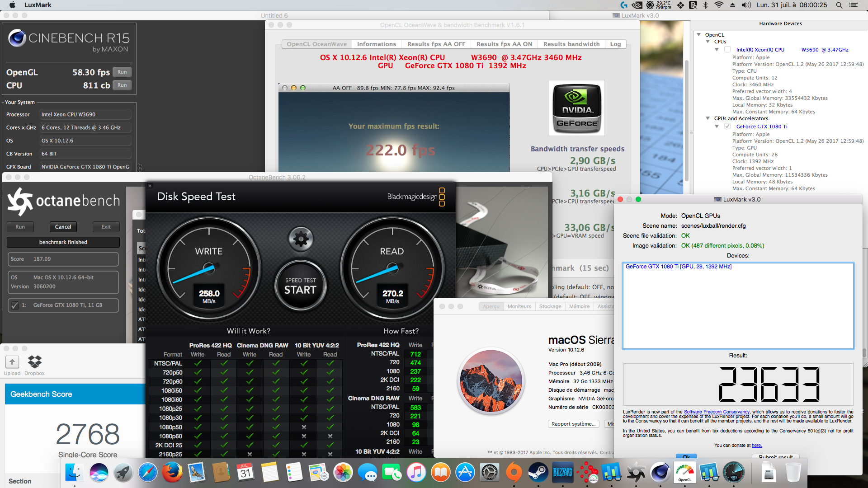Open Photos from the dock
This screenshot has width=868, height=488.
click(343, 473)
